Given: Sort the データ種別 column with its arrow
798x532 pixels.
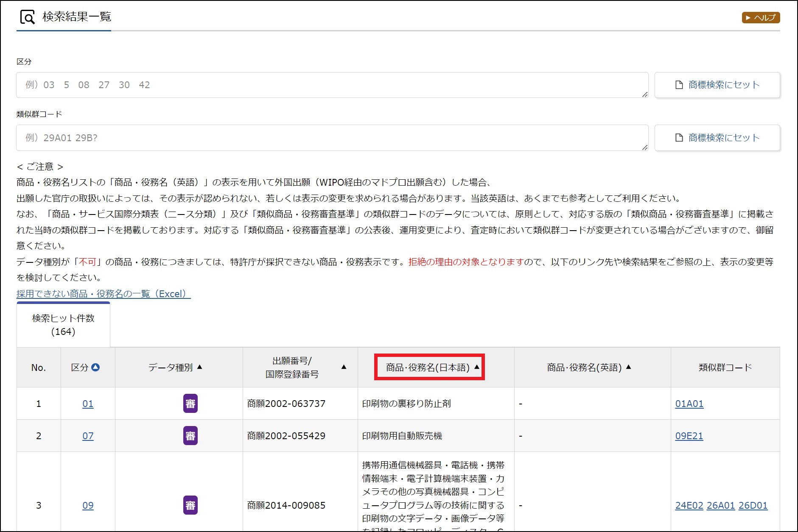Looking at the screenshot, I should pos(200,367).
